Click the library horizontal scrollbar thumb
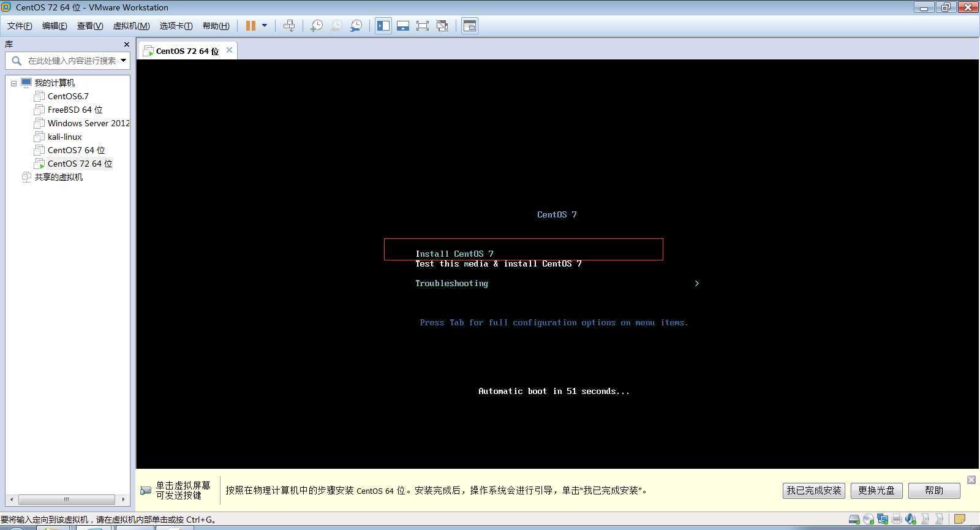Viewport: 980px width, 530px height. 66,499
